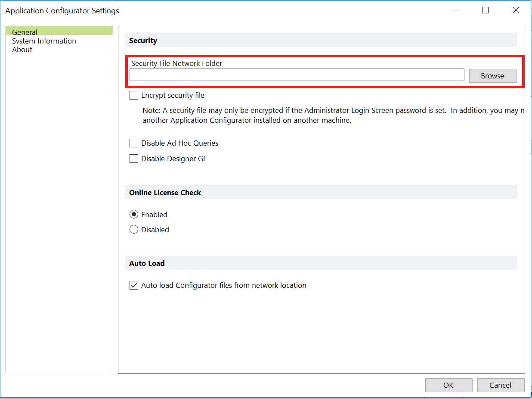Enable Disable Ad Hoc Queries
This screenshot has width=532, height=399.
coord(134,143)
